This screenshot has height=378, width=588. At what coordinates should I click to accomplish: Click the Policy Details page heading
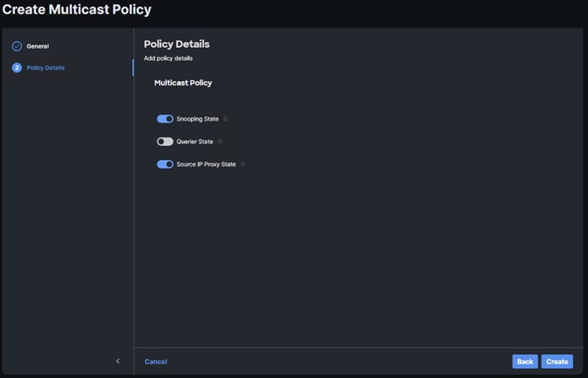177,44
